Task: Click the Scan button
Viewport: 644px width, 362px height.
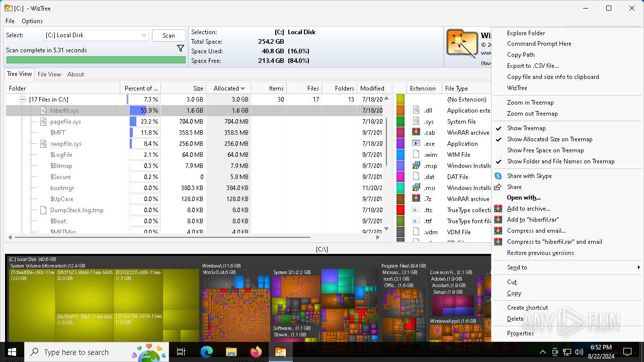Action: 169,35
